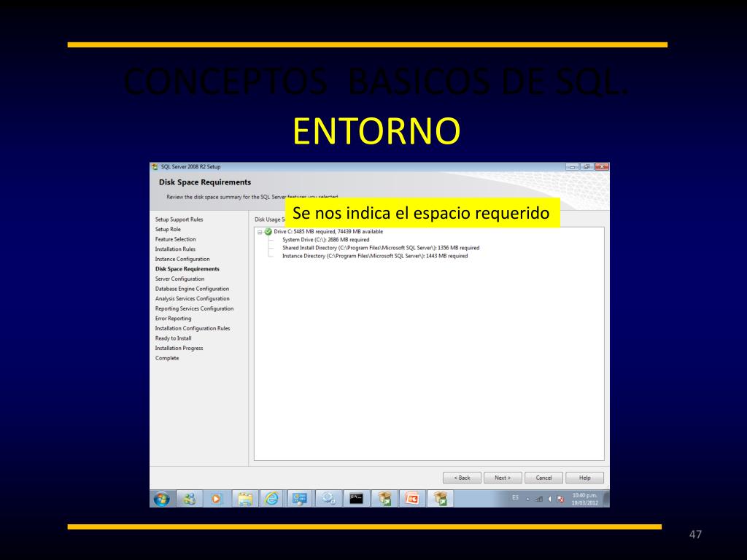Click Reporting Services Configuration in sidebar
Viewport: 747px width, 560px height.
(194, 308)
